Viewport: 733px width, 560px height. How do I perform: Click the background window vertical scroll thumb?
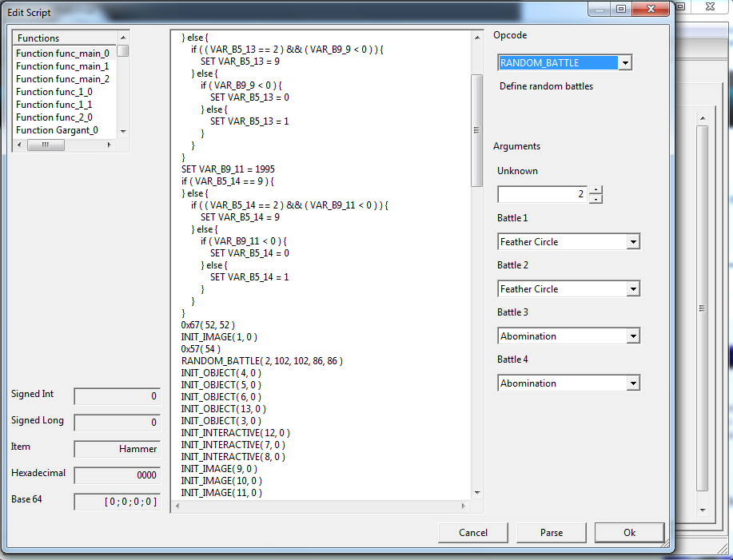[703, 308]
